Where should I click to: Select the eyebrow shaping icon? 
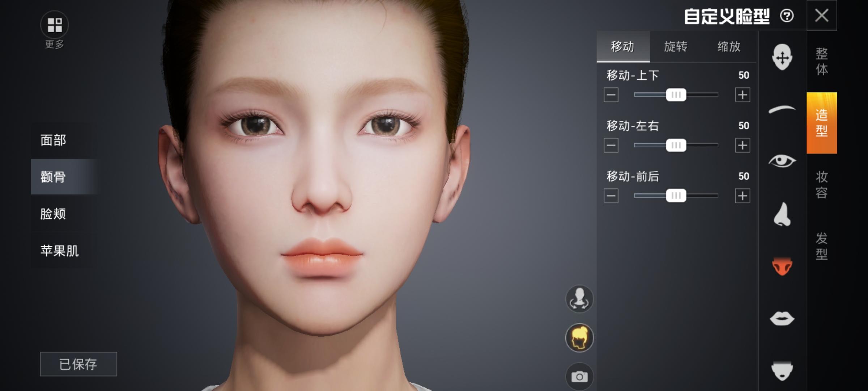point(782,109)
